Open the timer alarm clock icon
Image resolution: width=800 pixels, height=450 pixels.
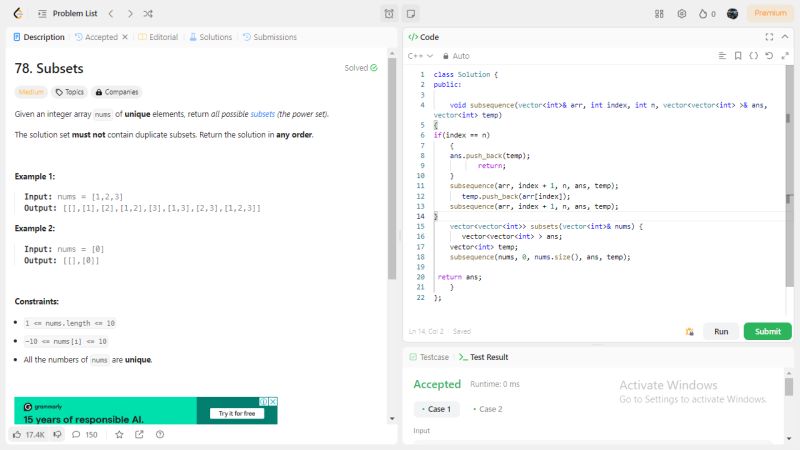click(389, 14)
